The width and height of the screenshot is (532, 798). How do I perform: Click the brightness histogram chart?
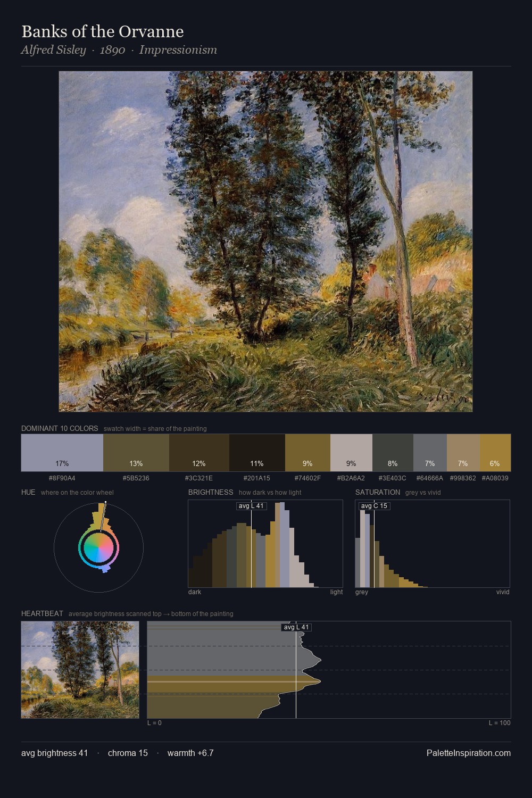265,544
